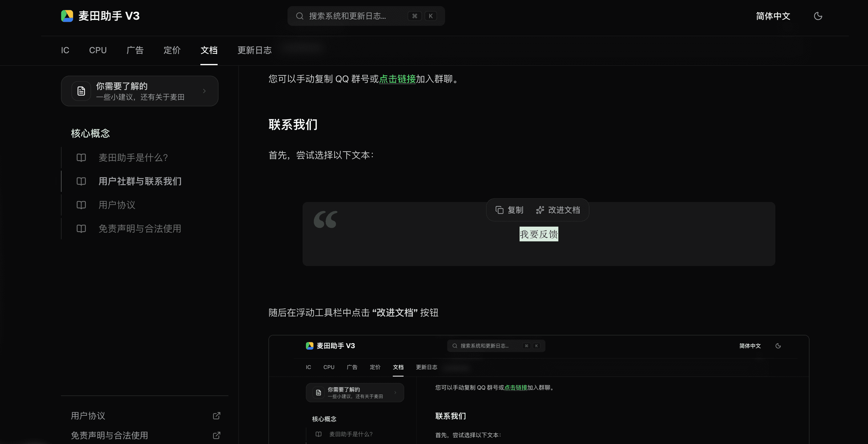Screen dimensions: 868x444
Task: Click the copy icon in floating toolbar
Action: click(499, 210)
